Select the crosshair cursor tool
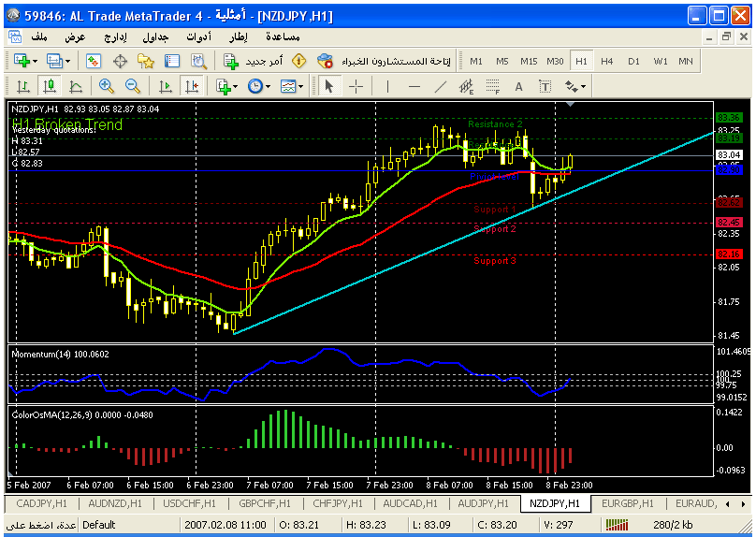 tap(356, 86)
